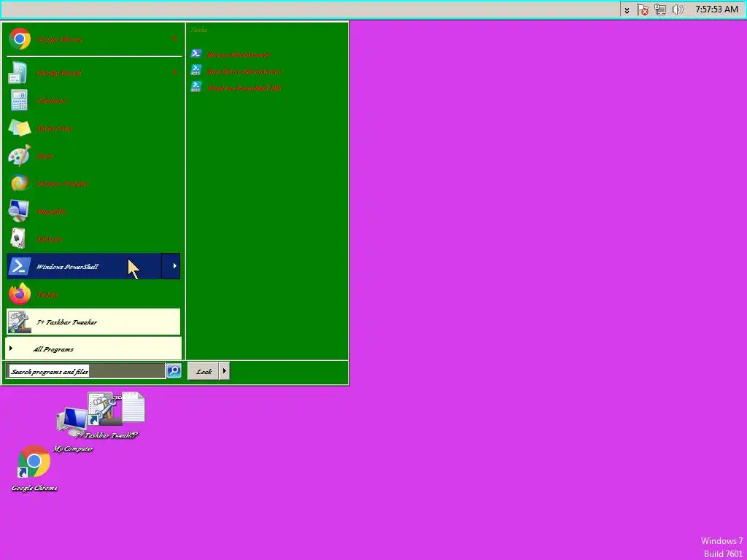Launch Calculator from the Start menu
The width and height of the screenshot is (747, 560).
[x=93, y=101]
